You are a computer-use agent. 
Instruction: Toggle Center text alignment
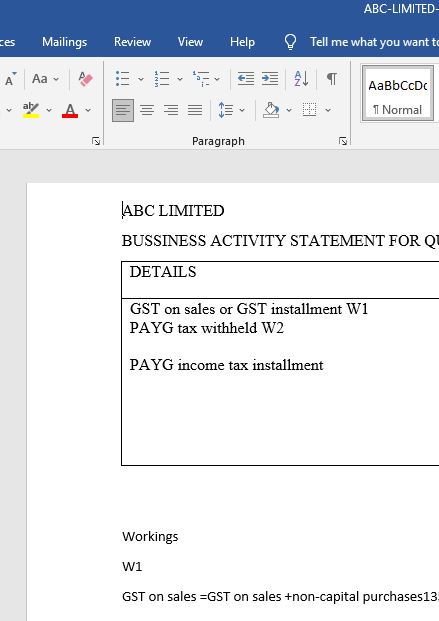coord(147,110)
